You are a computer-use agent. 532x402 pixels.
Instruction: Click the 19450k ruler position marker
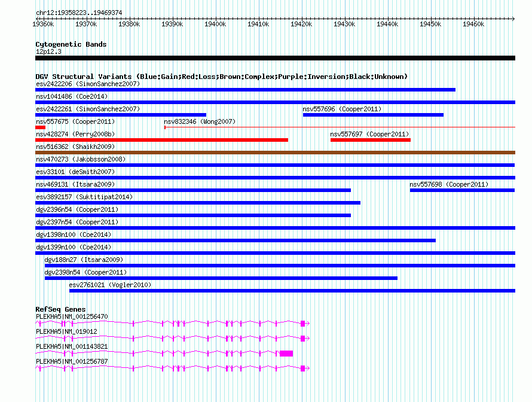coord(430,24)
